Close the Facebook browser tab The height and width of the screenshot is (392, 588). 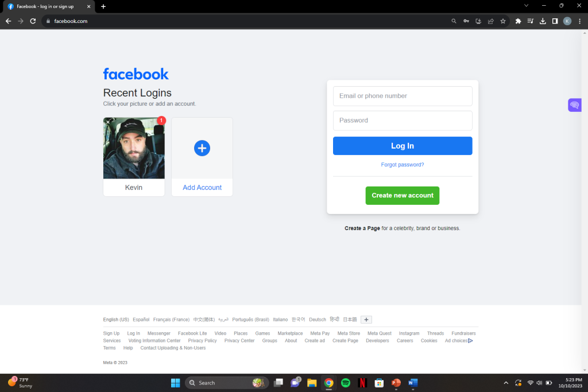click(x=89, y=6)
